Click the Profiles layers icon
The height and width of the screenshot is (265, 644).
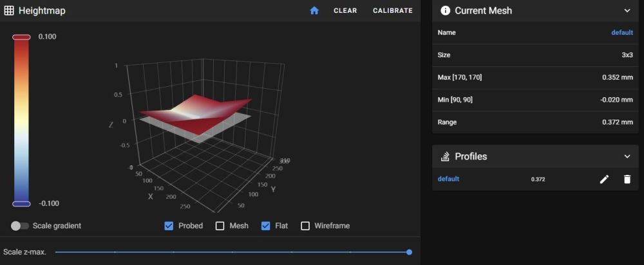(445, 156)
